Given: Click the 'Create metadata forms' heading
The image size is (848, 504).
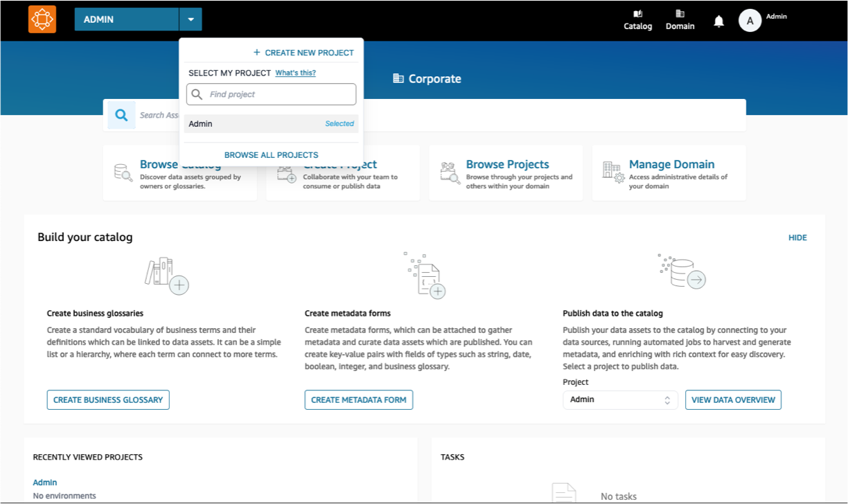Looking at the screenshot, I should (348, 314).
